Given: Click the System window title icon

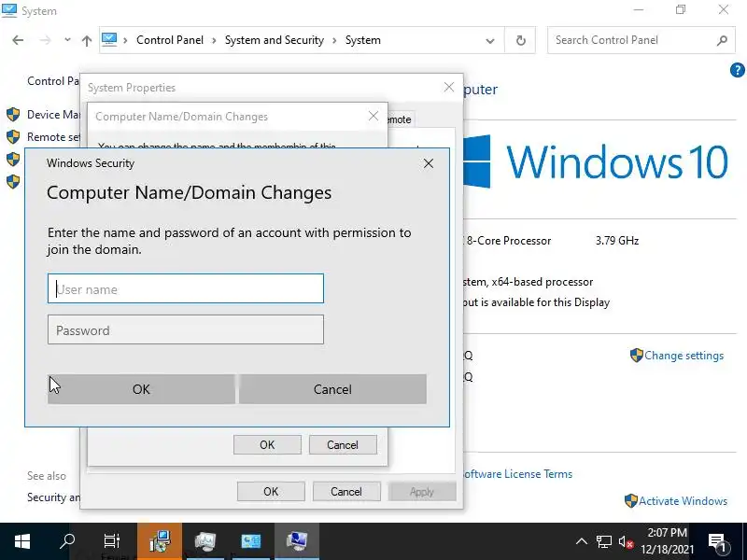Looking at the screenshot, I should pos(8,10).
